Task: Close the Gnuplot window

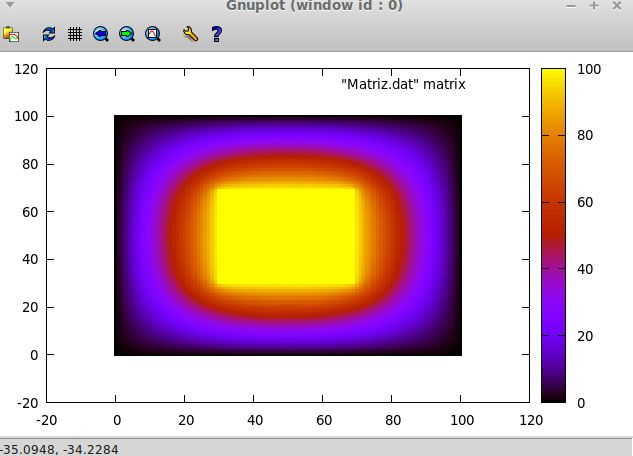Action: [x=617, y=5]
